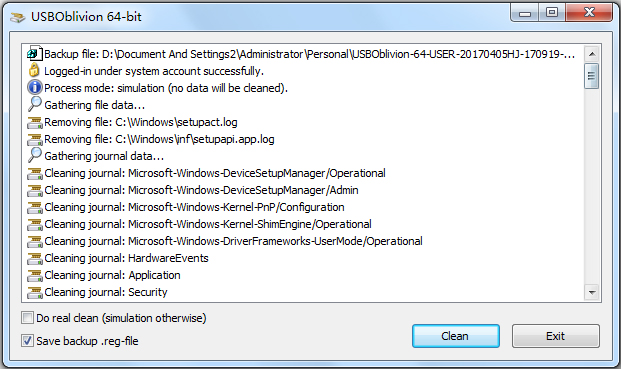This screenshot has height=369, width=621.
Task: Click magnifier icon beside Gathering file data
Action: coord(34,104)
